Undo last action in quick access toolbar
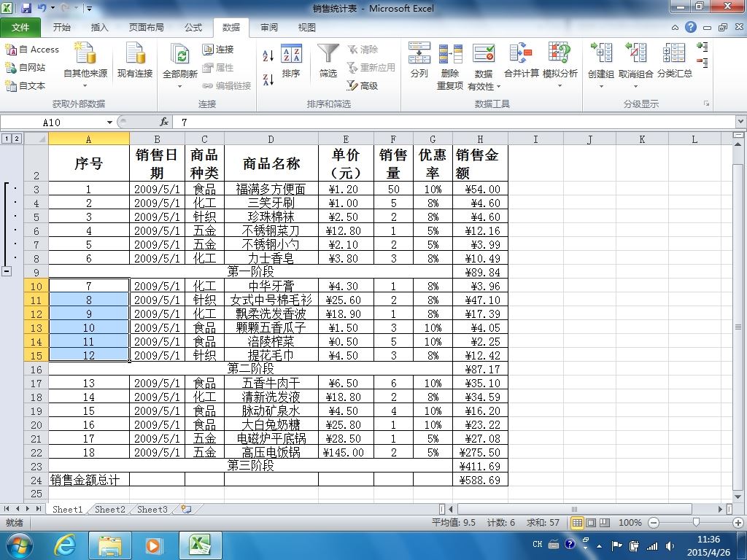 pyautogui.click(x=42, y=8)
